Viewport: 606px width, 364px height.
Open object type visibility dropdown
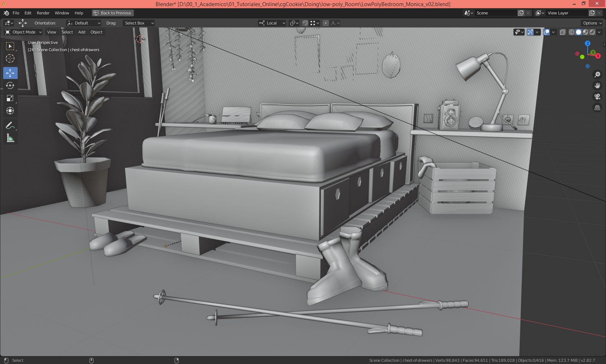pos(519,32)
